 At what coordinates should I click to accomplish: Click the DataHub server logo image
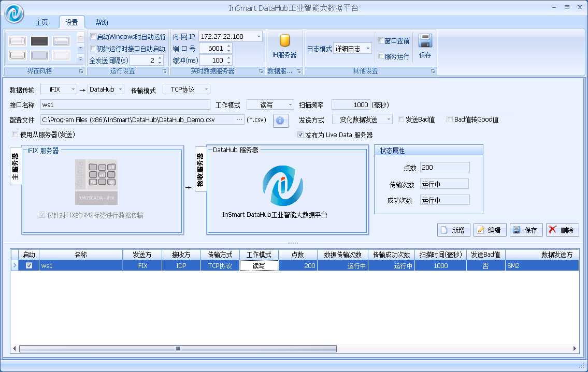tap(283, 185)
